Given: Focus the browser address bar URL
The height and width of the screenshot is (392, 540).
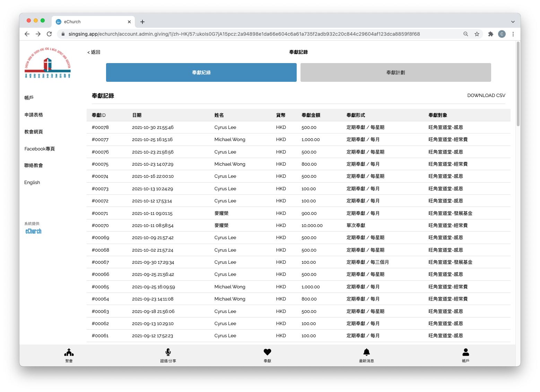Looking at the screenshot, I should (244, 34).
